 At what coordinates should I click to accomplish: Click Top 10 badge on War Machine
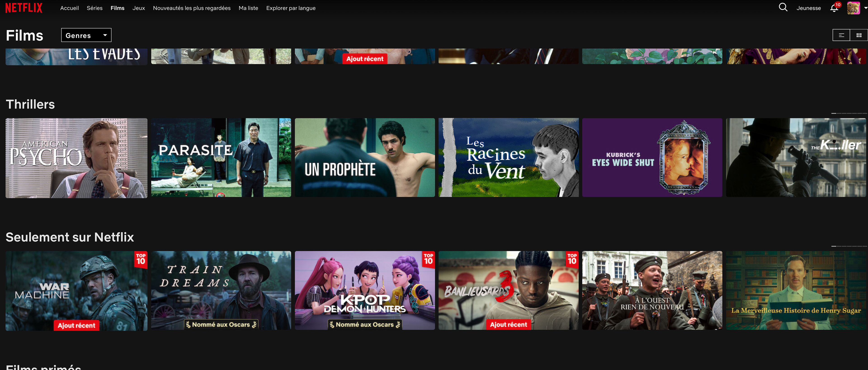(141, 259)
